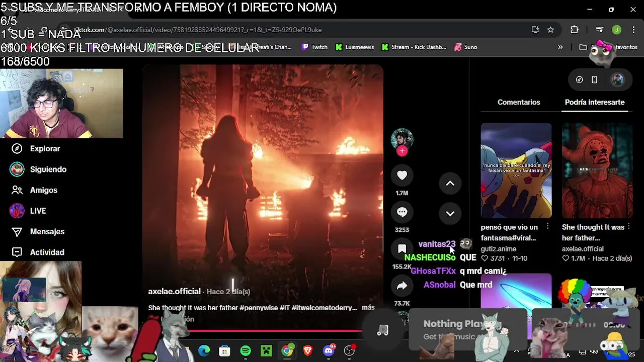Bookmark this page with the star icon
This screenshot has height=362, width=644.
[550, 30]
